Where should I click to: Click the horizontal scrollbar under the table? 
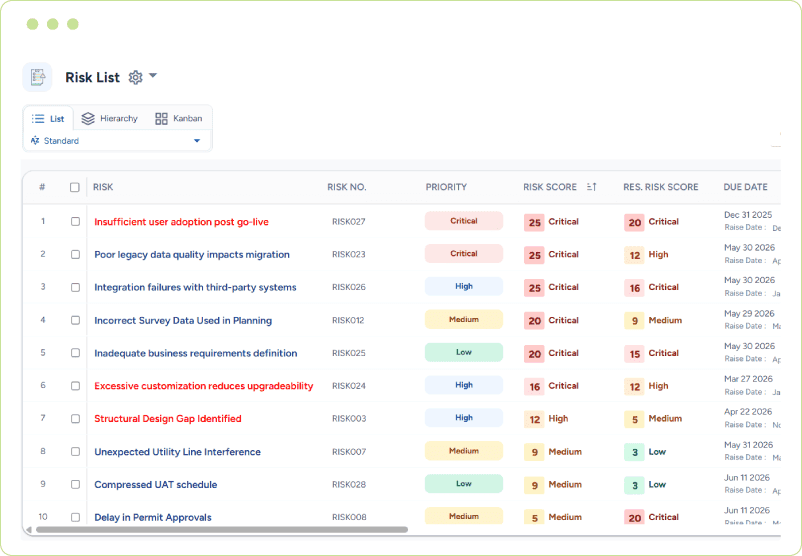(x=221, y=530)
